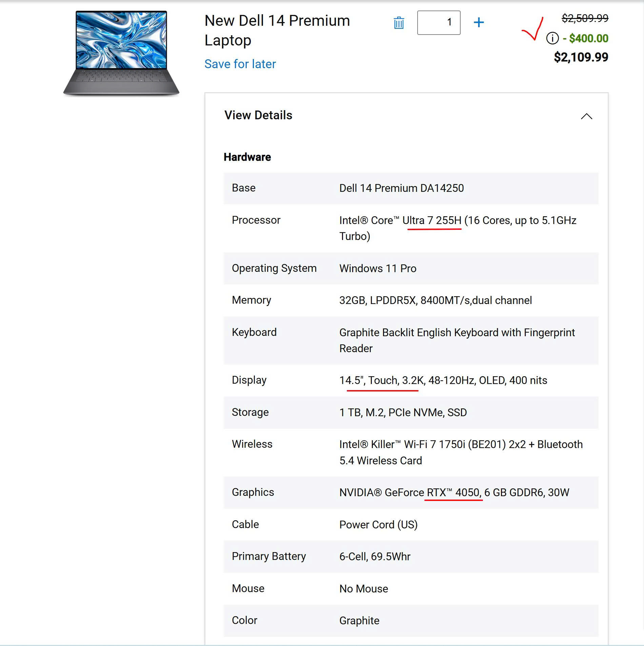Click the trash icon to remove the laptop
The image size is (644, 646).
(399, 23)
